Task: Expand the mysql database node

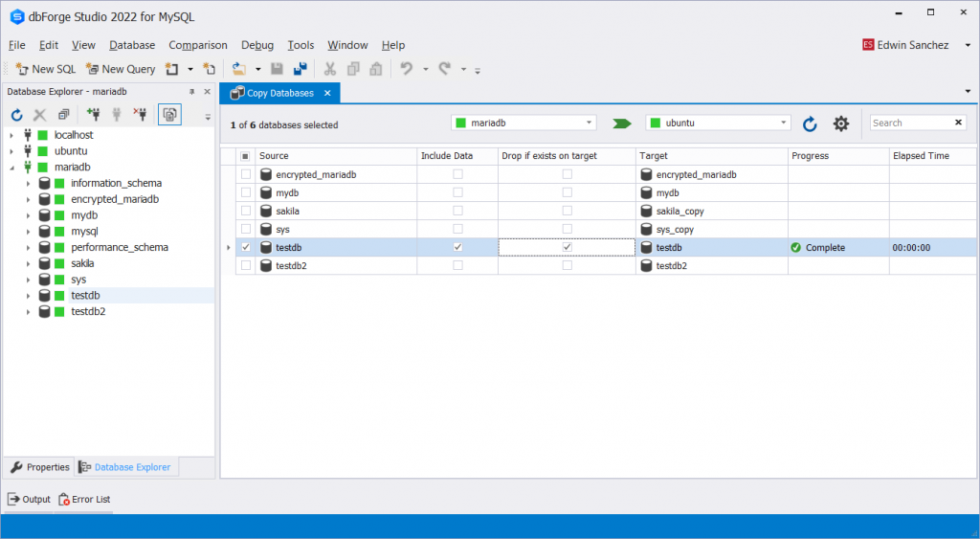Action: point(28,232)
